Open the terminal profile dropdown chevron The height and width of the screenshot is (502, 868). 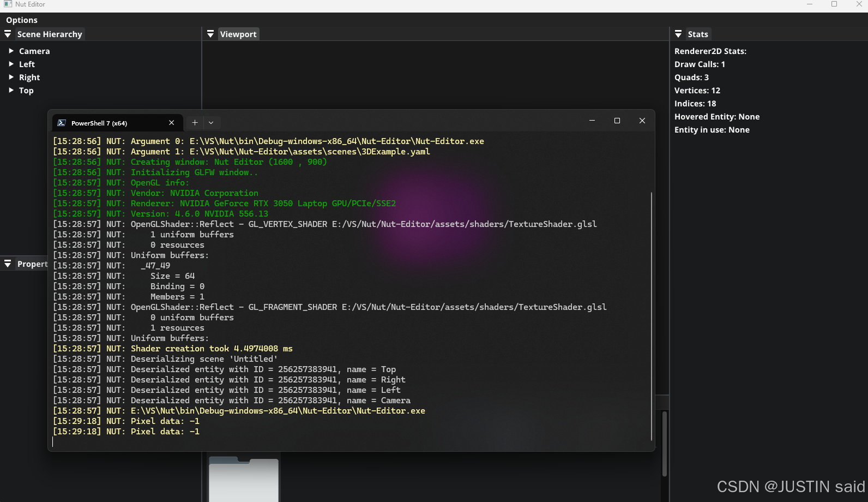pyautogui.click(x=211, y=123)
